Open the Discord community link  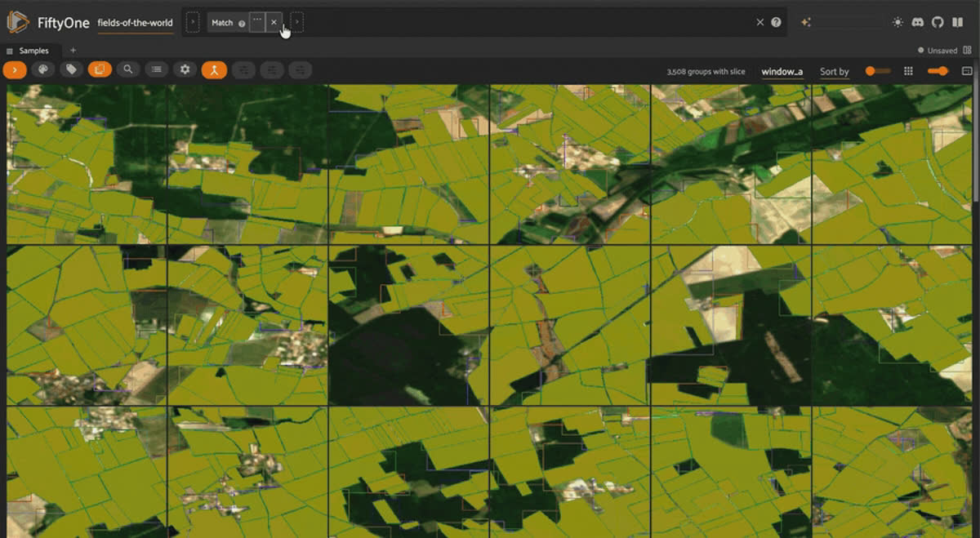(x=918, y=23)
